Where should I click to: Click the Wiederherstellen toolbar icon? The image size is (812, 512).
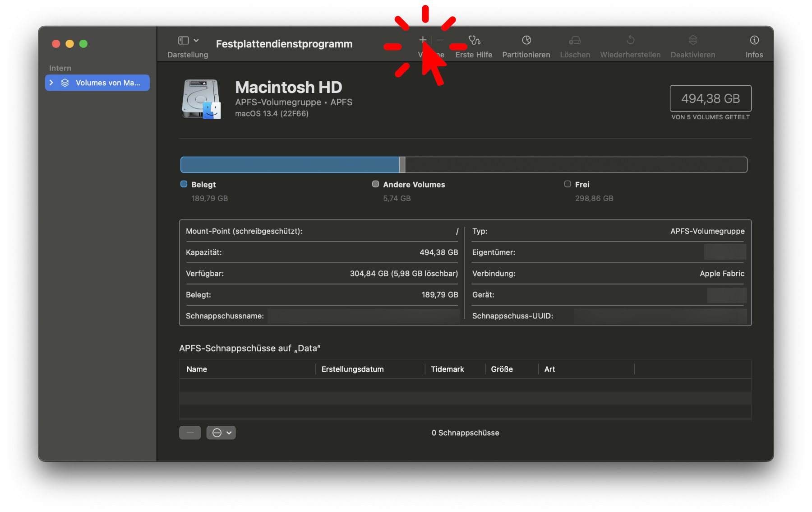click(630, 41)
